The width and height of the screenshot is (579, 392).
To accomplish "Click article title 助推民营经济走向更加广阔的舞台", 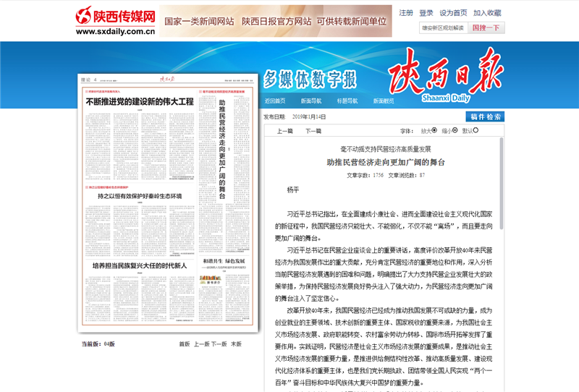I will [x=386, y=162].
